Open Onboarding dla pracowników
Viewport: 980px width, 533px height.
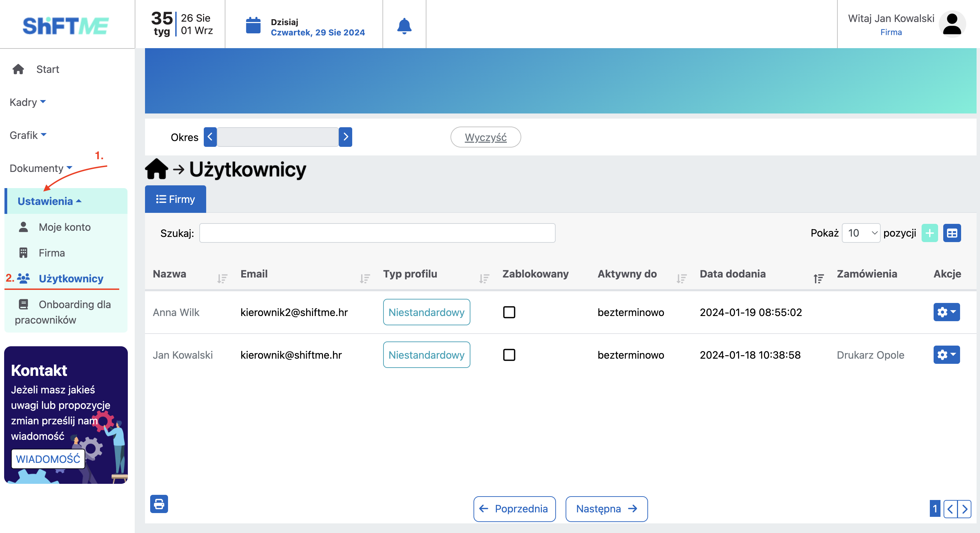63,312
